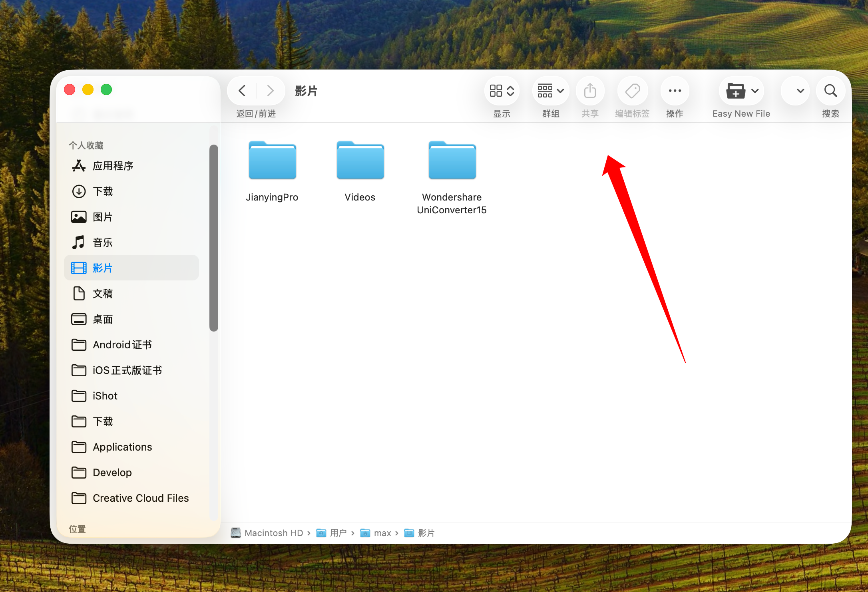This screenshot has width=868, height=592.
Task: Expand the grouping options dropdown
Action: 551,91
